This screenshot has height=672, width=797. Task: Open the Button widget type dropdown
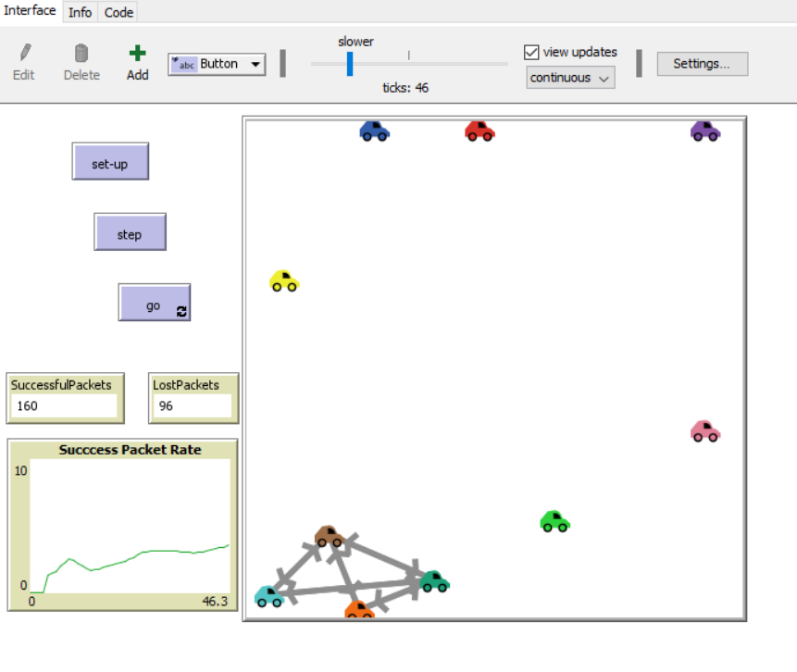coord(217,64)
